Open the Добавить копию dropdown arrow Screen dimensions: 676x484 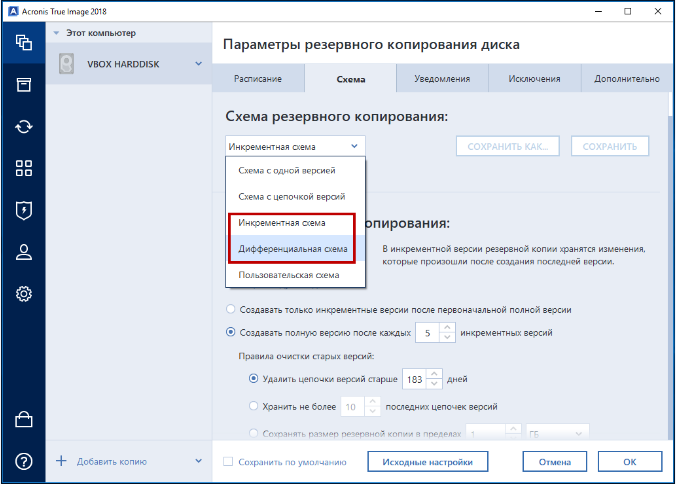(x=198, y=461)
